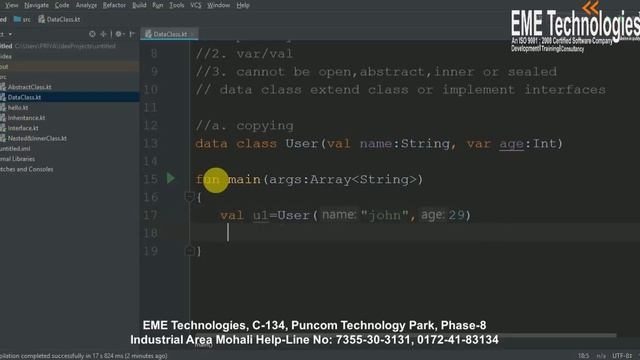The image size is (640, 360).
Task: Click the comment about open, abstract, inner or sealed
Action: pyautogui.click(x=376, y=72)
